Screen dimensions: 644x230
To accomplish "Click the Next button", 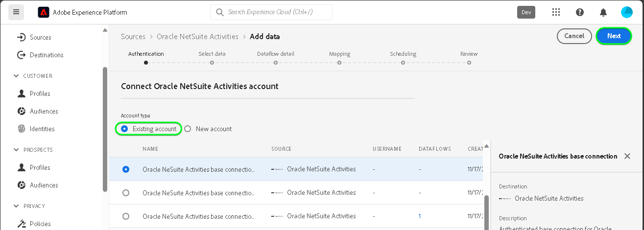I will 614,36.
